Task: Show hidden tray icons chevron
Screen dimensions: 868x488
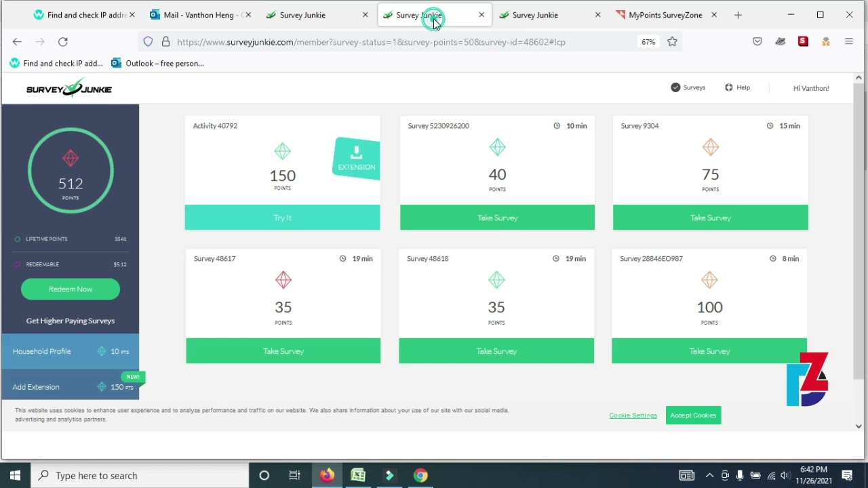Action: (x=709, y=475)
